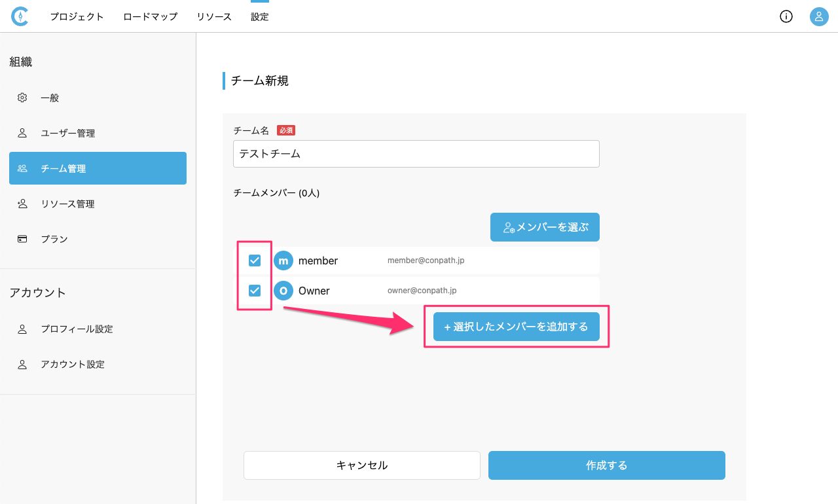Viewport: 838px width, 504px height.
Task: Switch to the ロードマップ tab
Action: point(150,17)
